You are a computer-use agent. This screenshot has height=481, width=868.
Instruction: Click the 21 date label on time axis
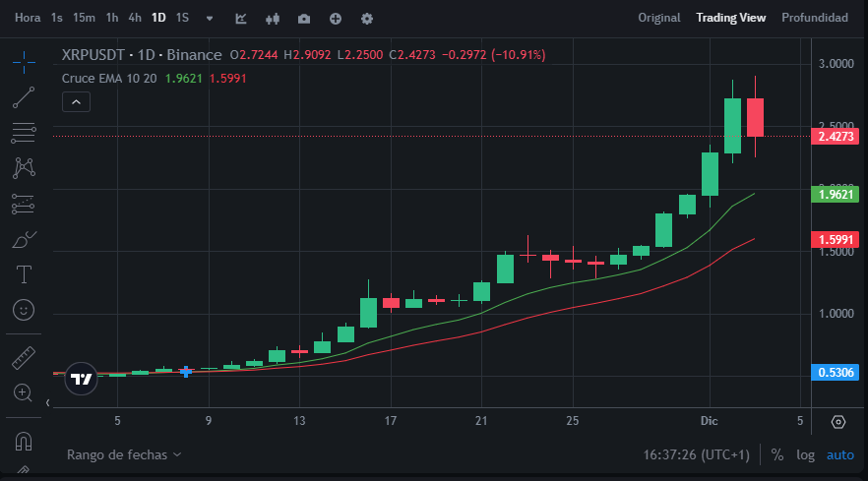click(481, 421)
